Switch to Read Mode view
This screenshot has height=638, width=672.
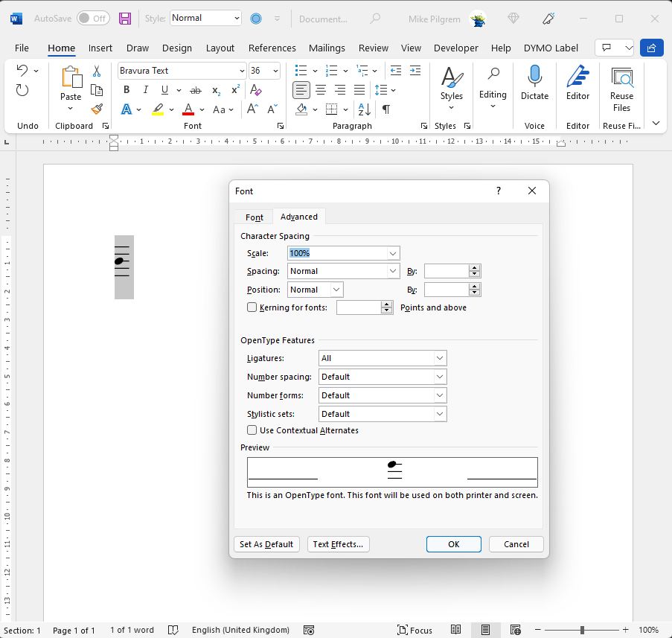[x=455, y=630]
